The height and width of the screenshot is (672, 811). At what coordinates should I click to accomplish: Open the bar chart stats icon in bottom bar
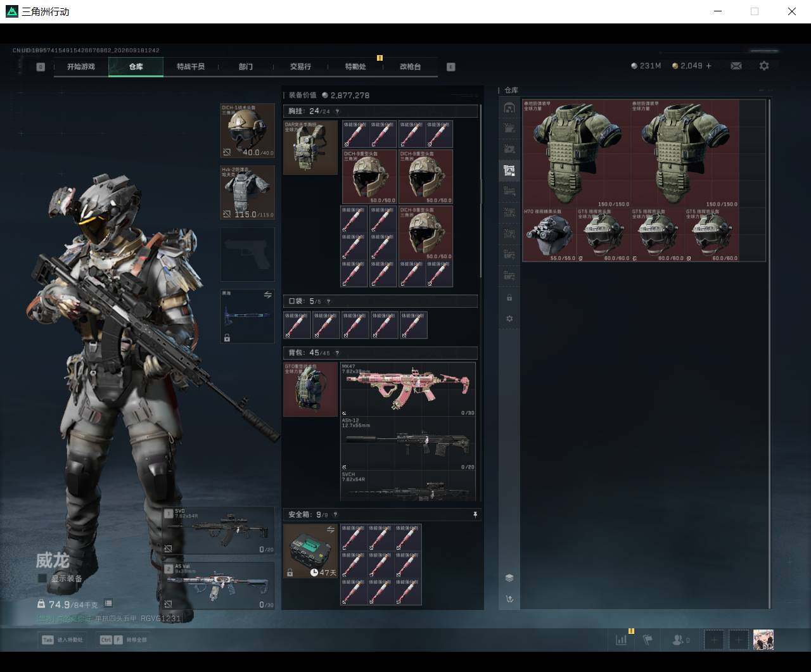click(x=622, y=640)
